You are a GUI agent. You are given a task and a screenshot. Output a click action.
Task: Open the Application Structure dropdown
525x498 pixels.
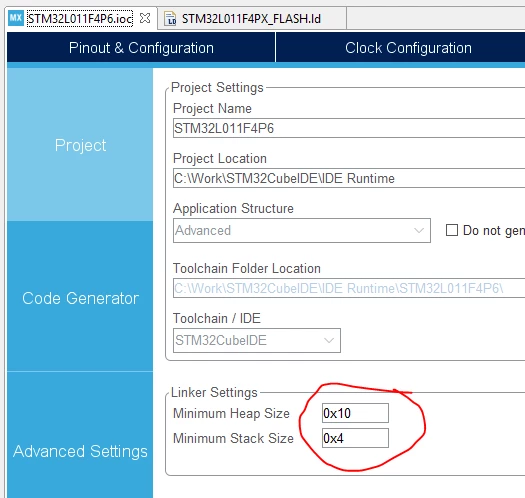point(302,230)
